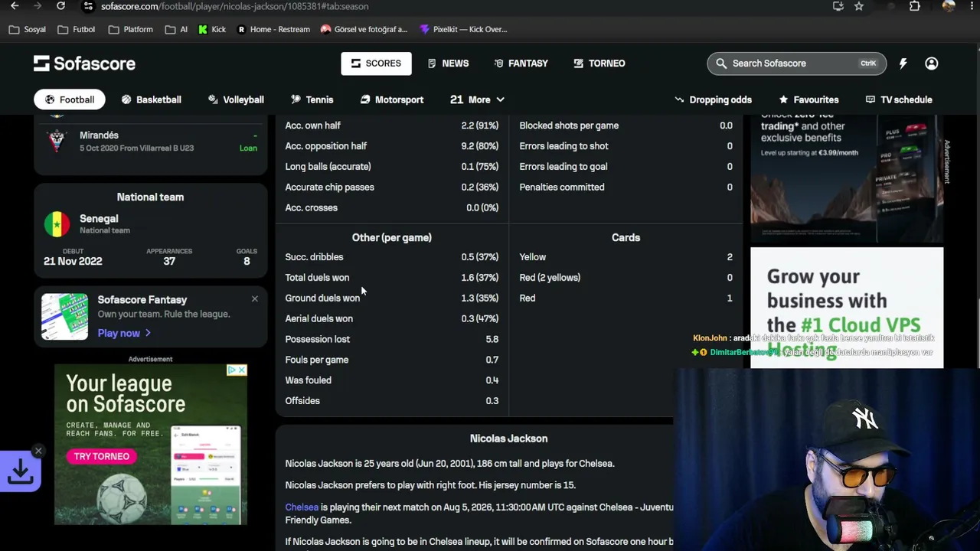Close the floating download widget
Viewport: 980px width, 551px height.
click(x=38, y=451)
